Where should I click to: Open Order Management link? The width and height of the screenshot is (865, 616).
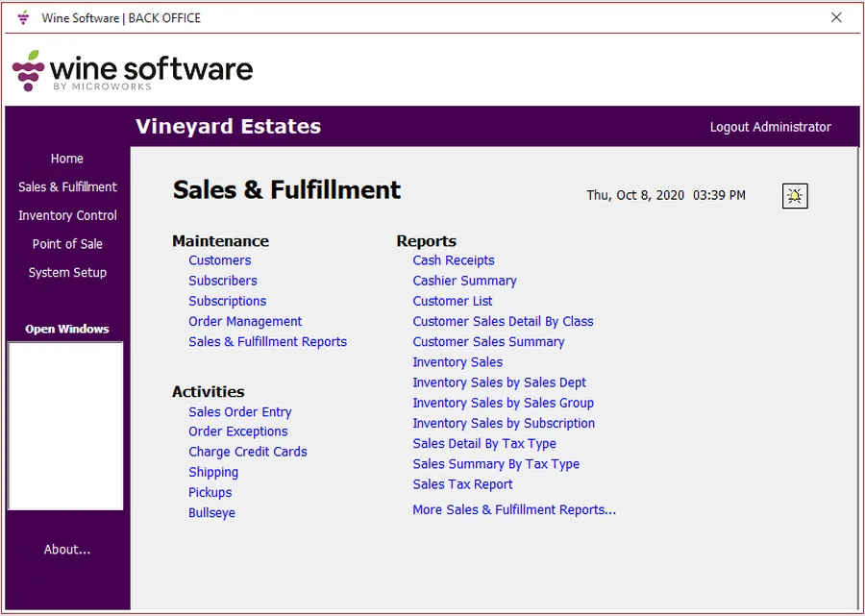[x=245, y=322]
